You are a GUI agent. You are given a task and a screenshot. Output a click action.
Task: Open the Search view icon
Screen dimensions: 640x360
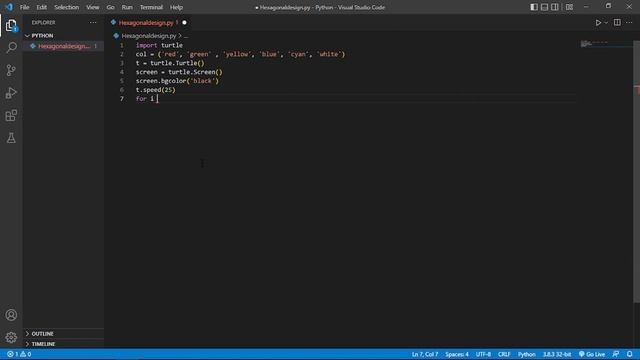[11, 48]
